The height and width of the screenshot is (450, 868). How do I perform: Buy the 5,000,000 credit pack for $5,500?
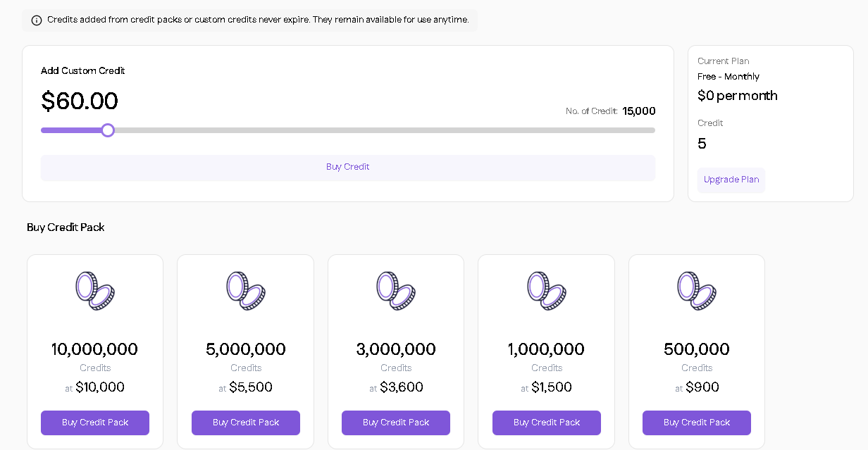tap(246, 423)
